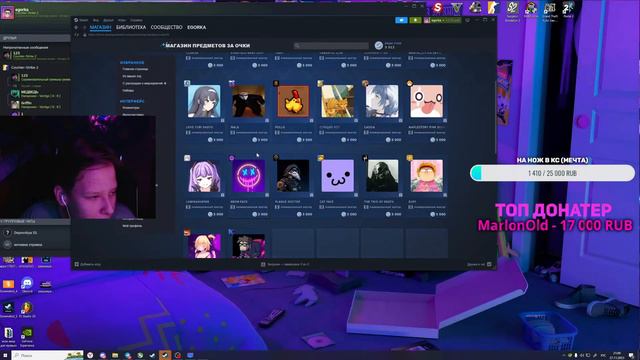Open chat with friend МЕДВЕДЬ
Viewport: 640px width, 360px height.
click(x=40, y=94)
